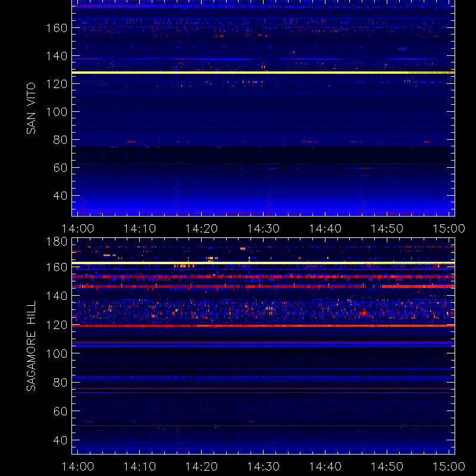
Task: Select the 100 tick label on San Vito axis
Action: pos(57,112)
